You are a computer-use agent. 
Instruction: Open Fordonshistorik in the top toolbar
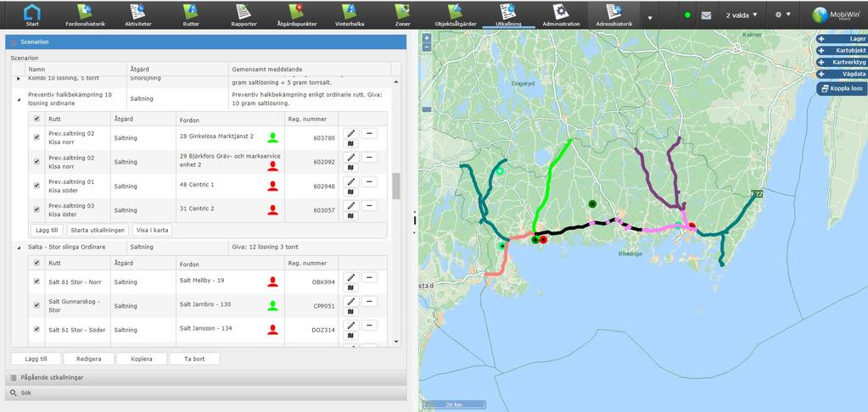(85, 15)
